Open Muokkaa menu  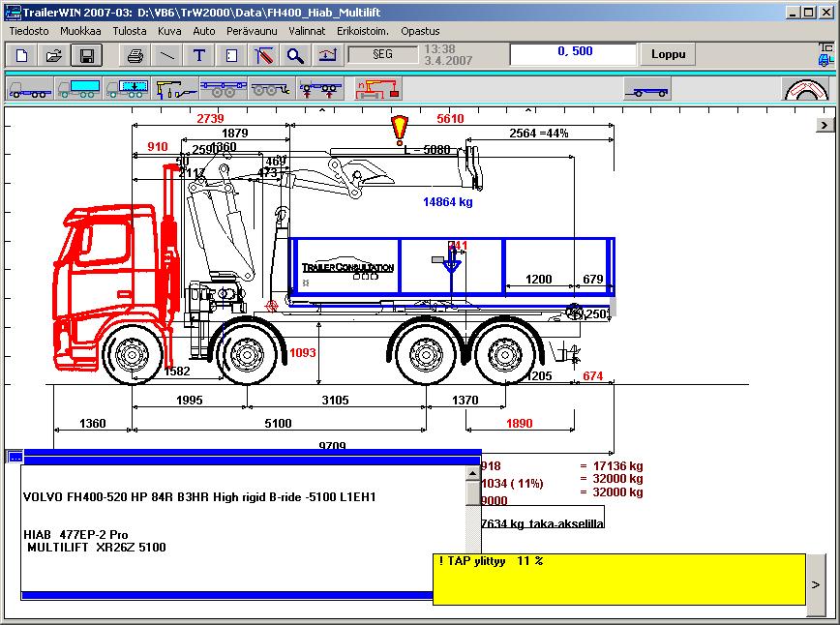[x=80, y=31]
